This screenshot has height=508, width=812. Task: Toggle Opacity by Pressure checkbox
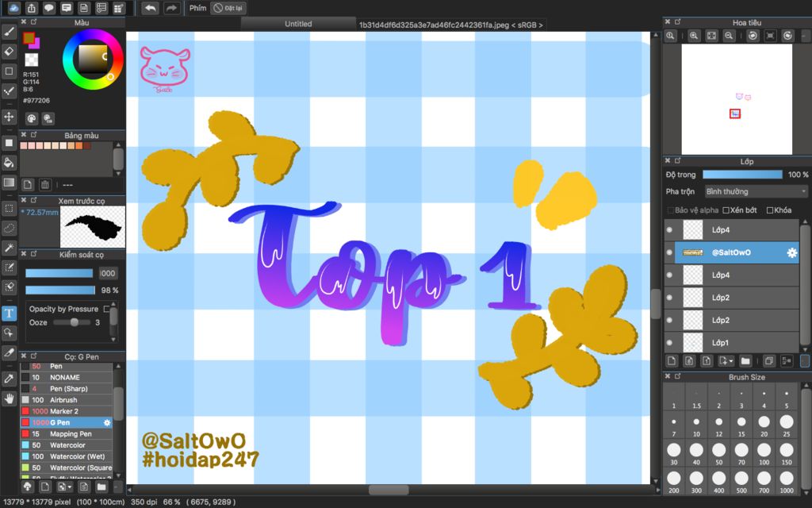pyautogui.click(x=106, y=309)
